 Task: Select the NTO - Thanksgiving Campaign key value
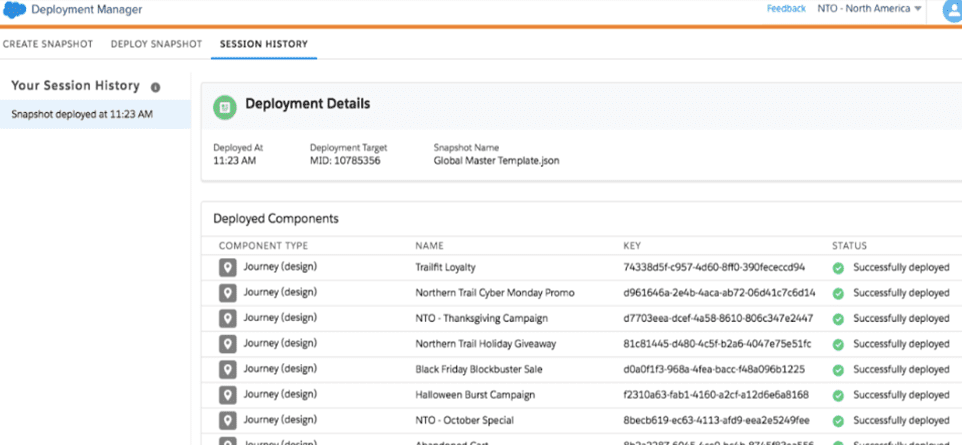(x=719, y=318)
